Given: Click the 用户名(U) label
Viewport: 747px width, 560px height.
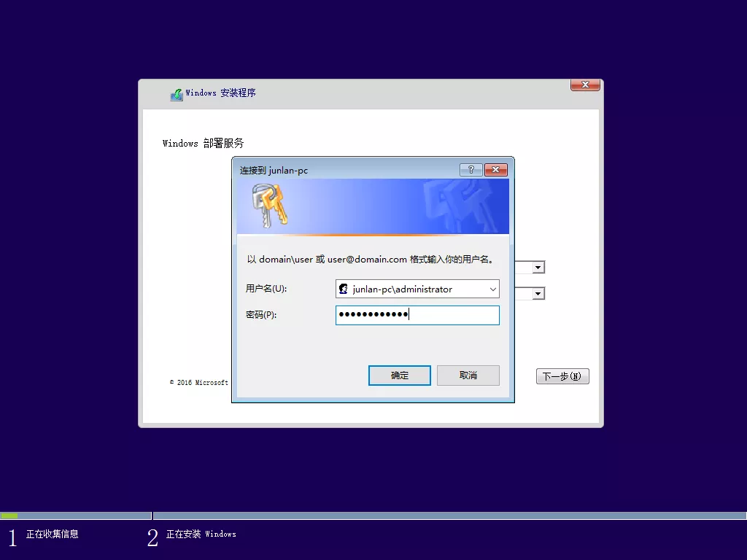Looking at the screenshot, I should (x=266, y=289).
